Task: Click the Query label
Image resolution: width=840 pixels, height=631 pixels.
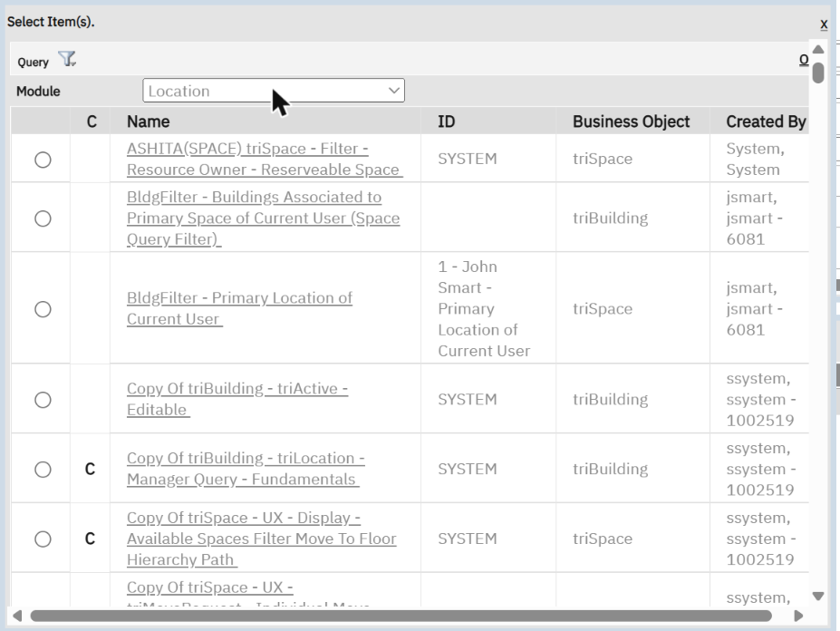Action: click(34, 63)
